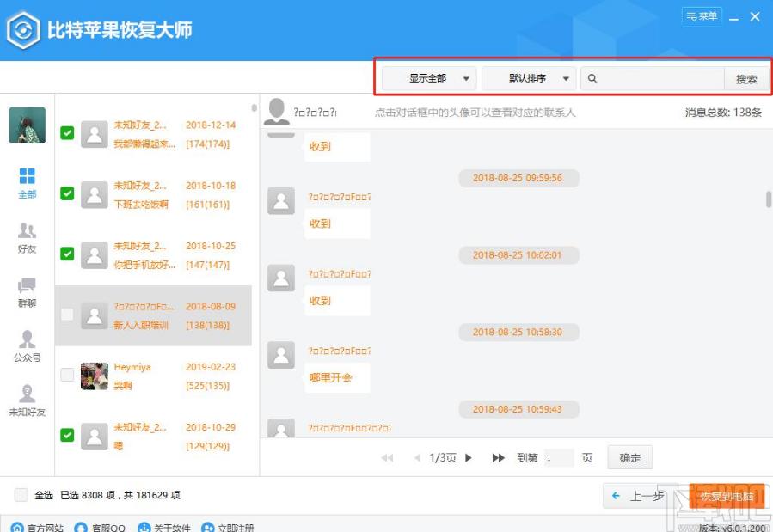Check the Heymiya contact checkbox
The image size is (773, 532).
pyautogui.click(x=67, y=375)
